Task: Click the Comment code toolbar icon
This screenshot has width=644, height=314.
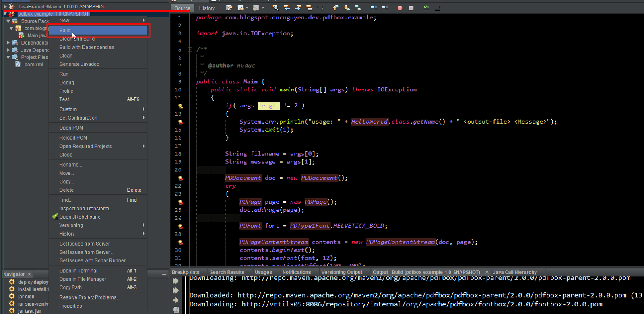Action: click(426, 8)
